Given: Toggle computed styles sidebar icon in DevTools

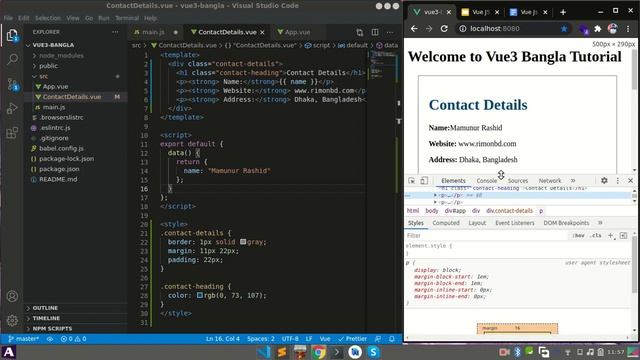Looking at the screenshot, I should pyautogui.click(x=623, y=236).
